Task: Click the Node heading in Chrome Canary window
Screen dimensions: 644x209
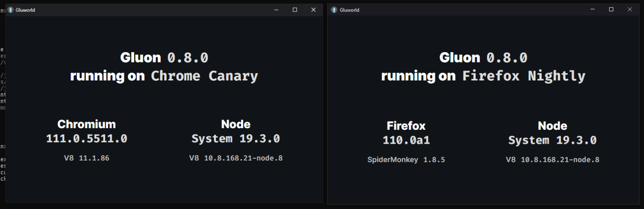Action: pos(236,124)
